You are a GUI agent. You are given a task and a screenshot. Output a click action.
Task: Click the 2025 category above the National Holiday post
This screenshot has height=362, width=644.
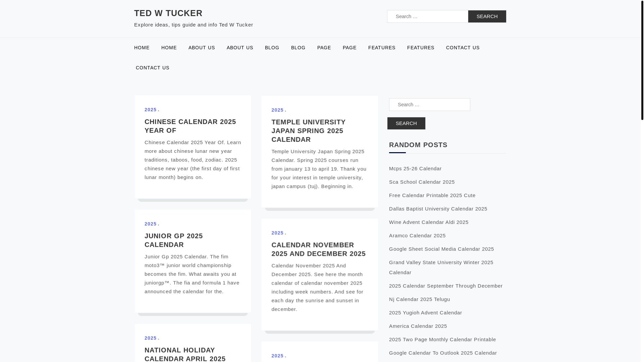coord(151,338)
